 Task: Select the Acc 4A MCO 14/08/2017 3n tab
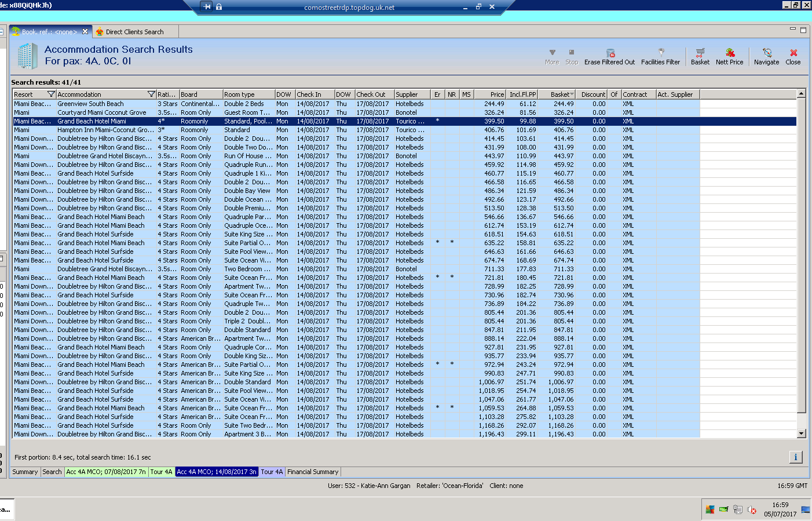pyautogui.click(x=217, y=472)
